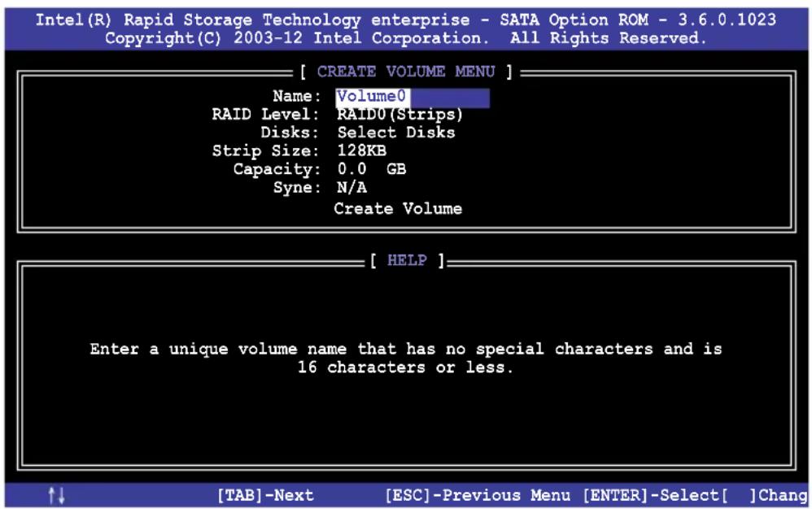
Task: Change the RAID0(Strips) RAID level value
Action: tap(399, 115)
